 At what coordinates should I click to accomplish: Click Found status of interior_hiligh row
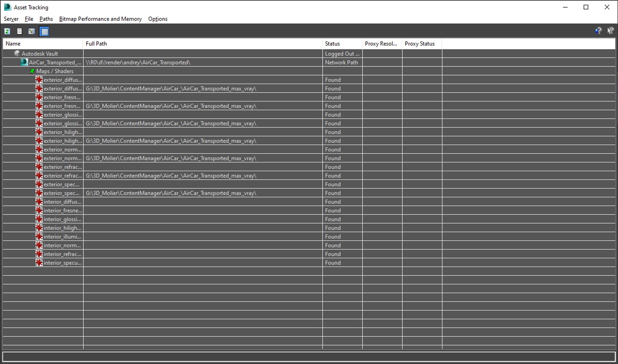[x=333, y=228]
